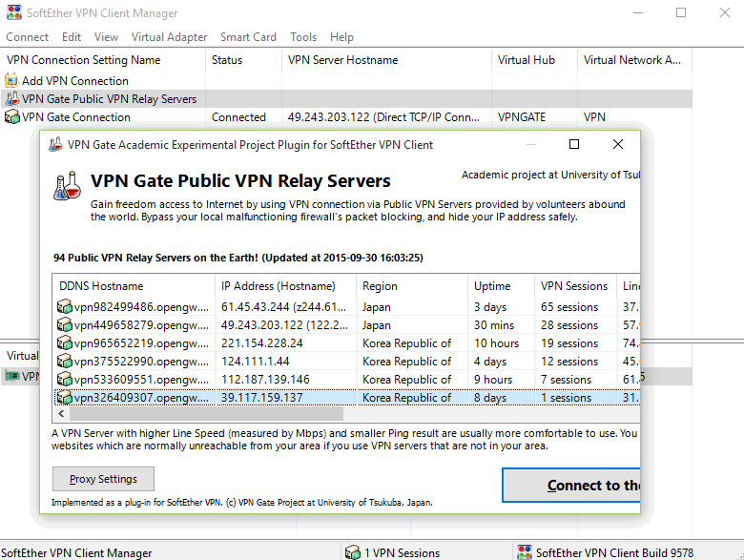This screenshot has width=744, height=560.
Task: Click the VPN Gate Public VPN Relay Servers flask icon in main list
Action: coord(11,98)
